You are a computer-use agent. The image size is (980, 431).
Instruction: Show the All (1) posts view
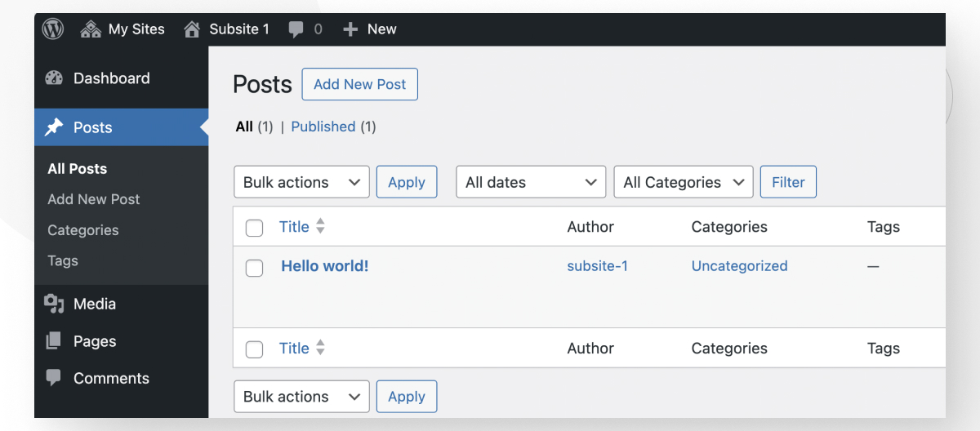254,127
